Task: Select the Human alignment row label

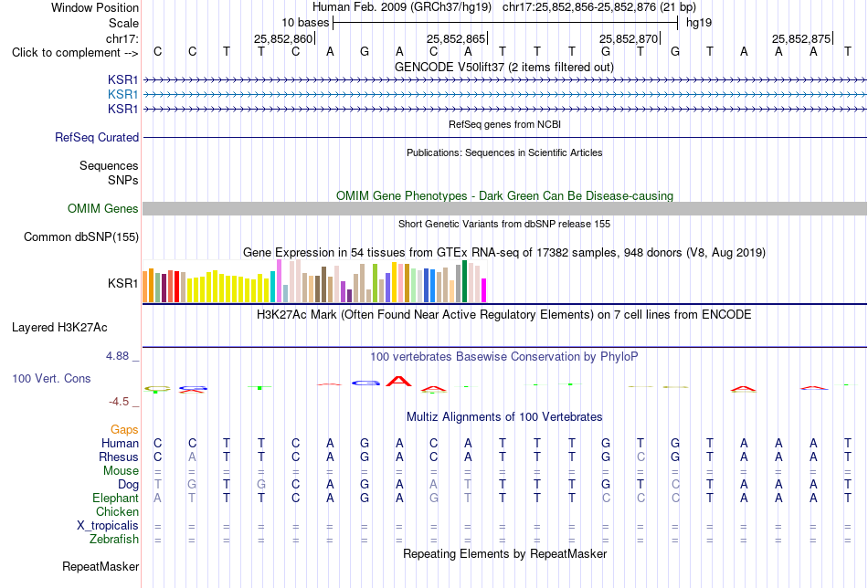Action: coord(120,443)
